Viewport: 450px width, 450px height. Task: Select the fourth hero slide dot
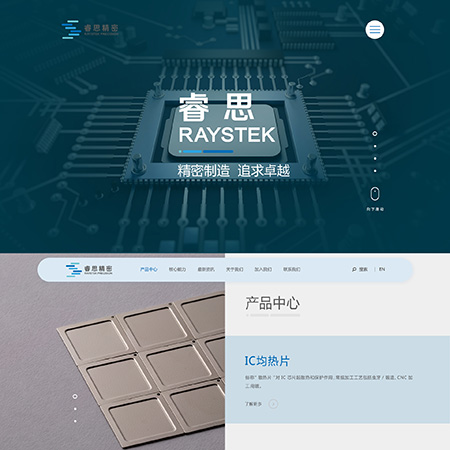click(375, 171)
